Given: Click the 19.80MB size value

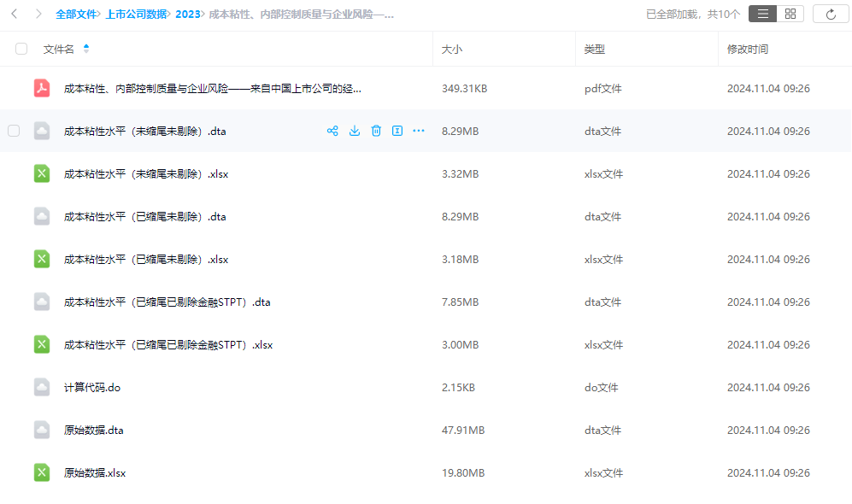Looking at the screenshot, I should coord(463,473).
